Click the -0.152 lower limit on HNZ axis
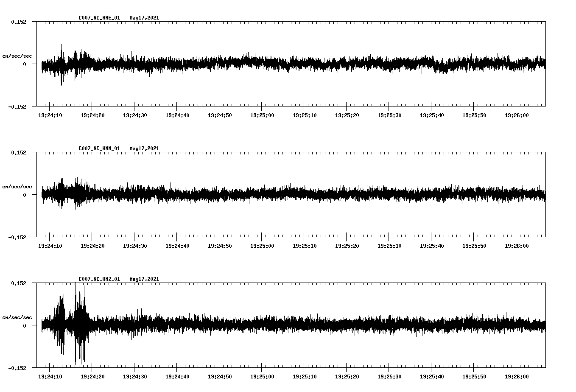 [x=17, y=368]
